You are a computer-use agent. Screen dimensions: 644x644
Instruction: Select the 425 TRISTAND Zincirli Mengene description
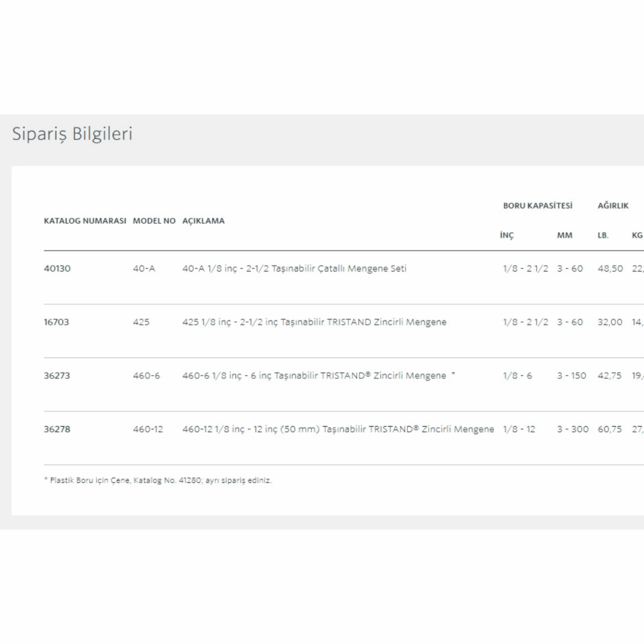[x=314, y=322]
